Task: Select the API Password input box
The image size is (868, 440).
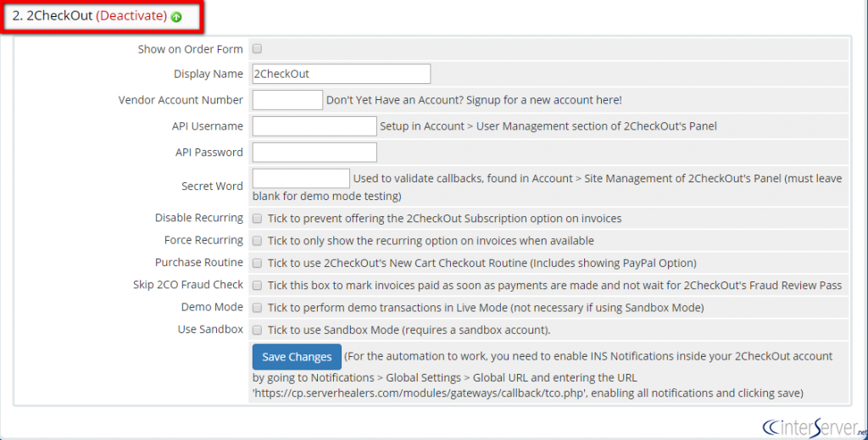Action: (314, 153)
